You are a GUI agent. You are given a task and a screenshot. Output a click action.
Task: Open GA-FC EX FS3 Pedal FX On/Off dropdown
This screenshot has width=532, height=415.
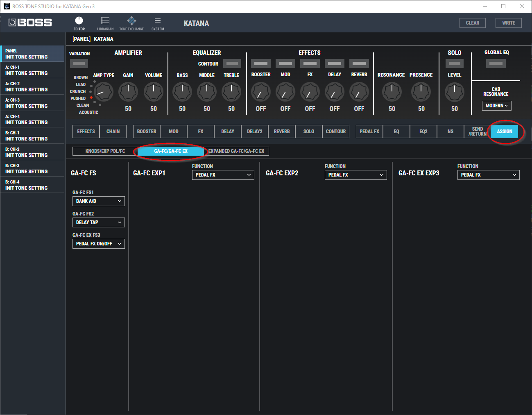point(99,244)
